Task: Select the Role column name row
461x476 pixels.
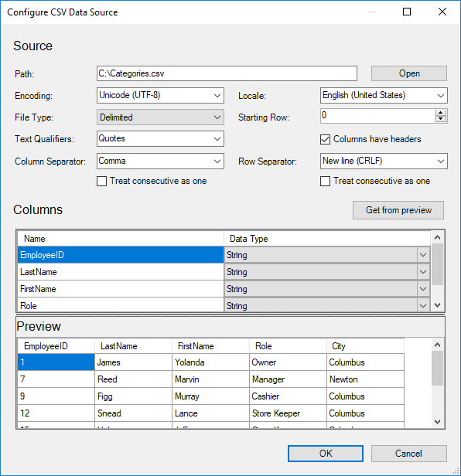Action: point(121,304)
